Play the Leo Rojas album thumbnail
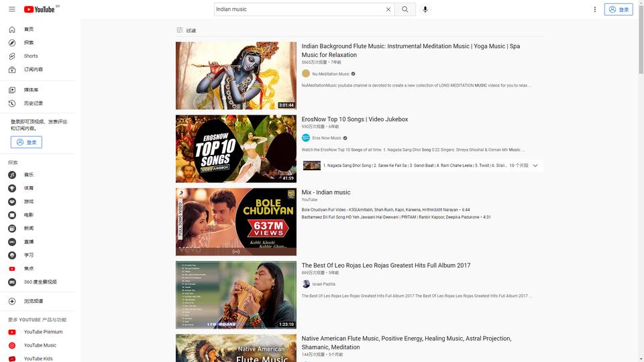 click(235, 295)
